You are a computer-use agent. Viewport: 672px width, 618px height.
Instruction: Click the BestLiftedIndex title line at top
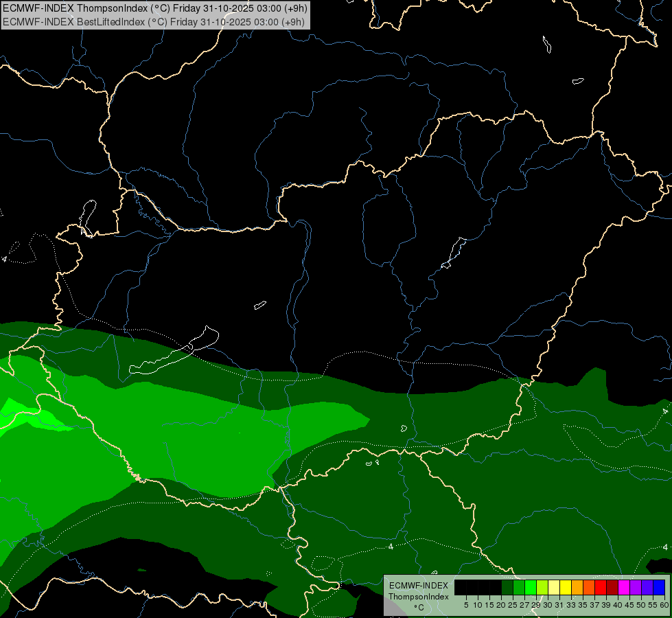(154, 22)
